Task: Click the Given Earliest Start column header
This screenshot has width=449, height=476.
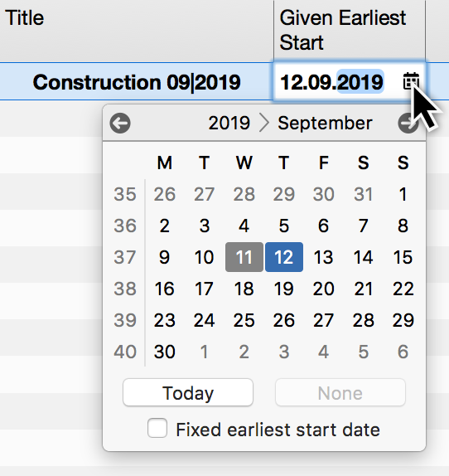Action: 350,31
